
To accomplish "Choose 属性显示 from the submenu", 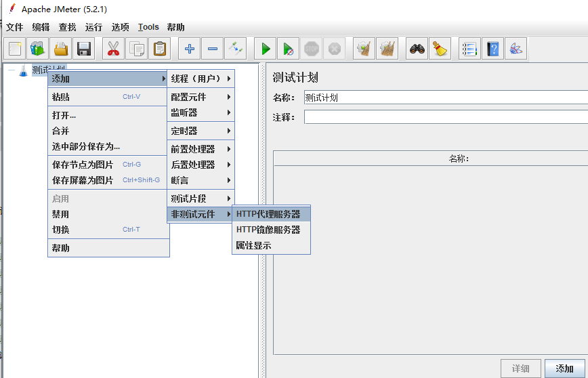I will [x=272, y=246].
